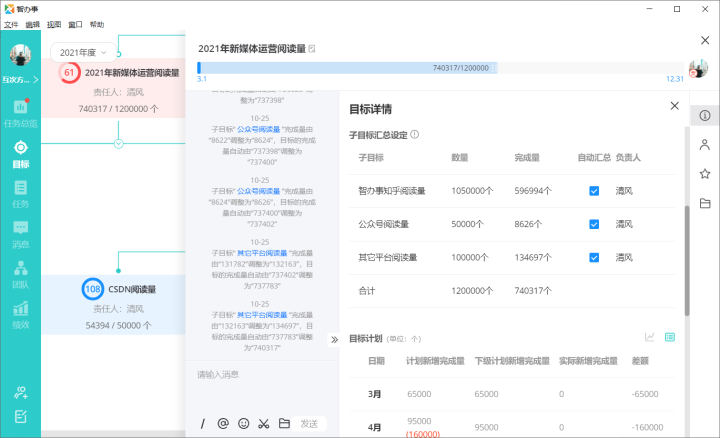
Task: Close the goal detail drawer
Action: 705,40
